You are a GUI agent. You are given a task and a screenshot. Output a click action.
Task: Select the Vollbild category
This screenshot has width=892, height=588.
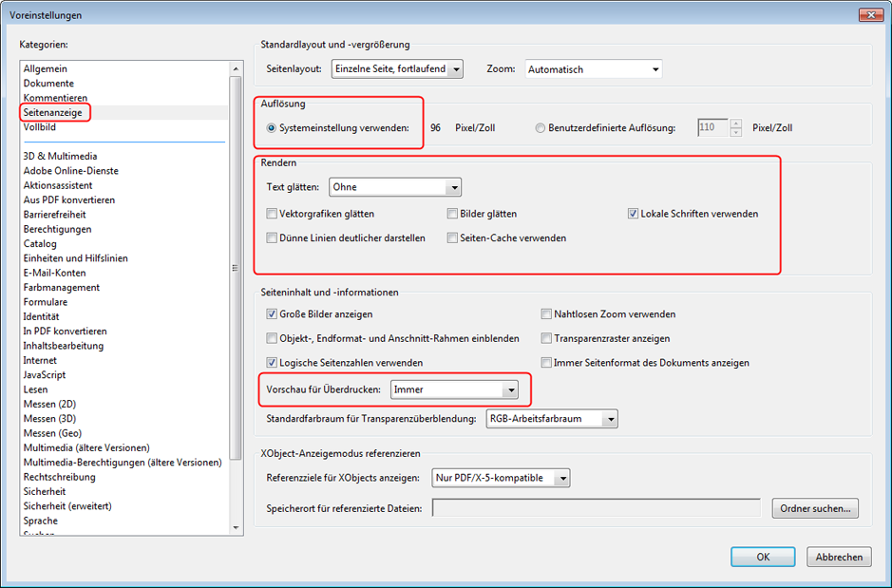39,126
